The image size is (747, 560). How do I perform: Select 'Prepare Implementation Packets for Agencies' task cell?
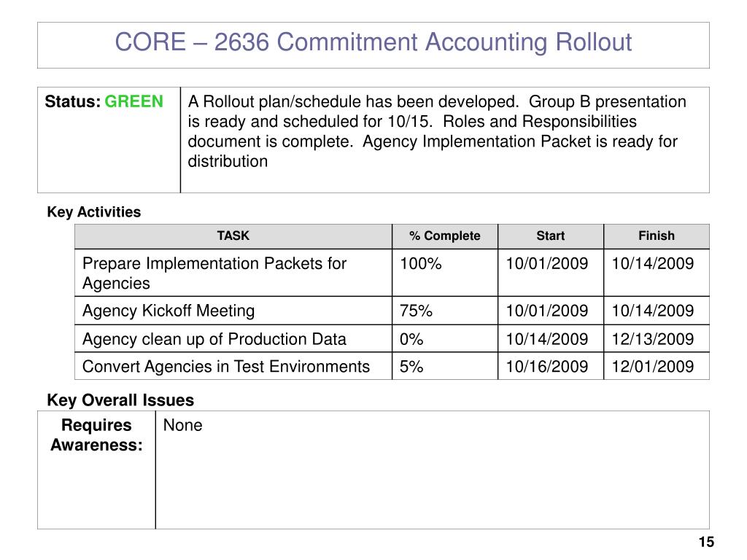[x=233, y=273]
